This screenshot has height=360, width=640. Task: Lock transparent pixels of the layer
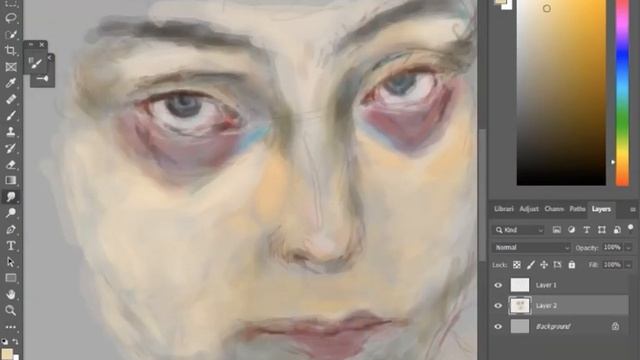[x=517, y=265]
